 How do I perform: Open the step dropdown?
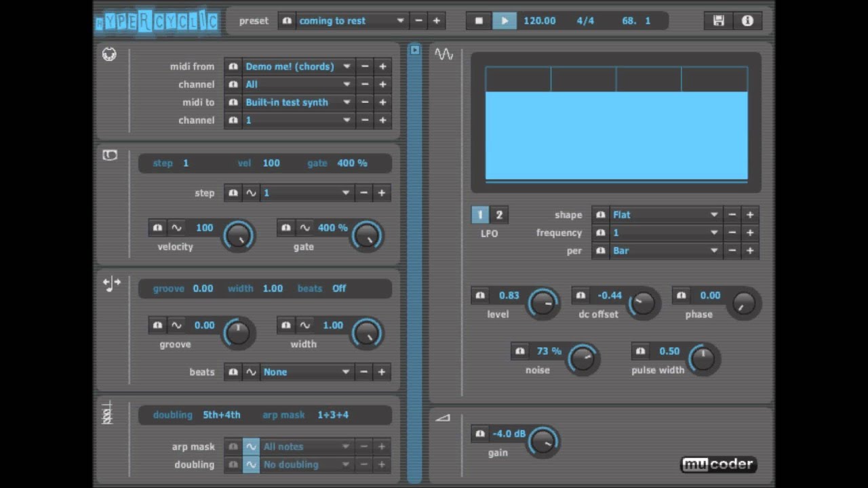point(307,193)
